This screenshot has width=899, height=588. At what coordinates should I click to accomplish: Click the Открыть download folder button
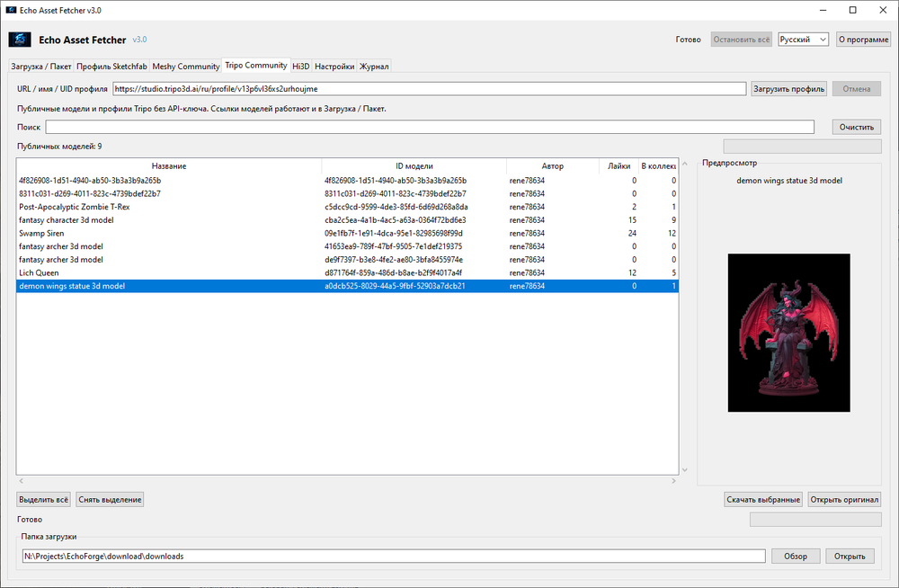[x=850, y=557]
